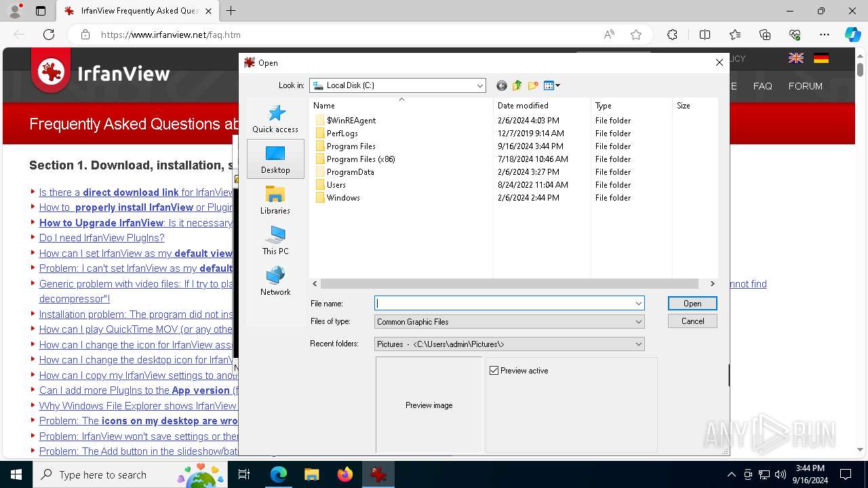Sort file list by Date modified column
The width and height of the screenshot is (868, 488).
click(x=542, y=106)
